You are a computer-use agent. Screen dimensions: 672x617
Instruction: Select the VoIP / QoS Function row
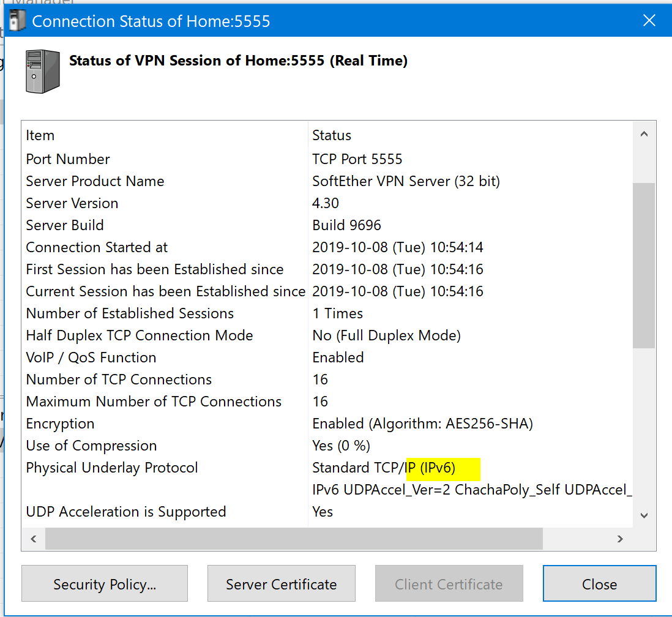point(91,357)
